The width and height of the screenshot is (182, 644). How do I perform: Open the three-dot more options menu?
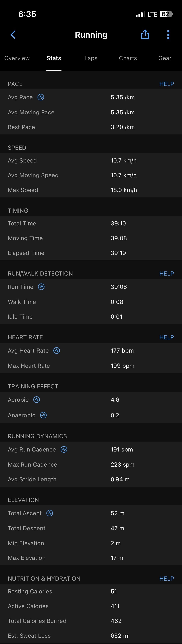click(168, 35)
